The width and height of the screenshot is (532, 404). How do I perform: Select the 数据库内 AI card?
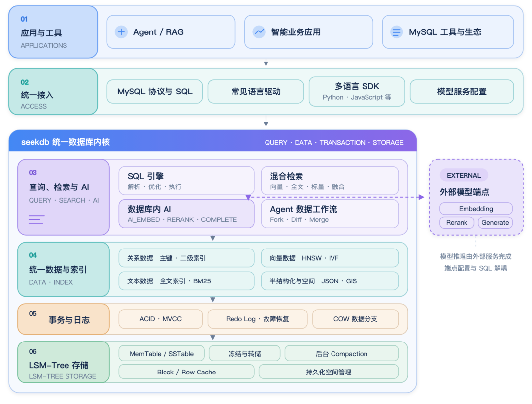click(186, 214)
